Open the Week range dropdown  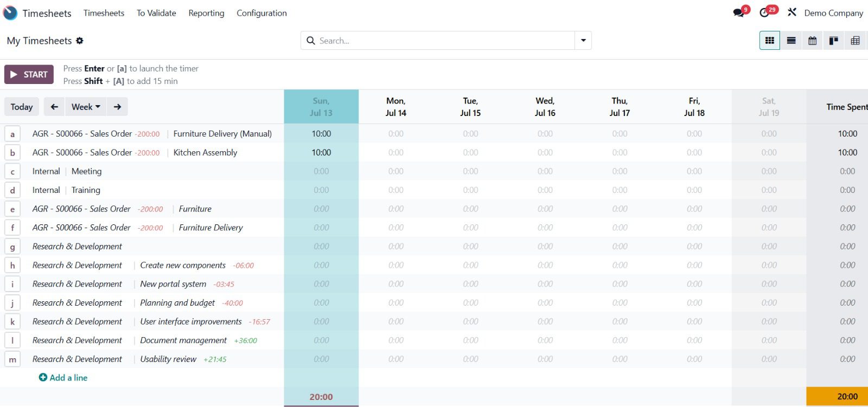point(86,107)
